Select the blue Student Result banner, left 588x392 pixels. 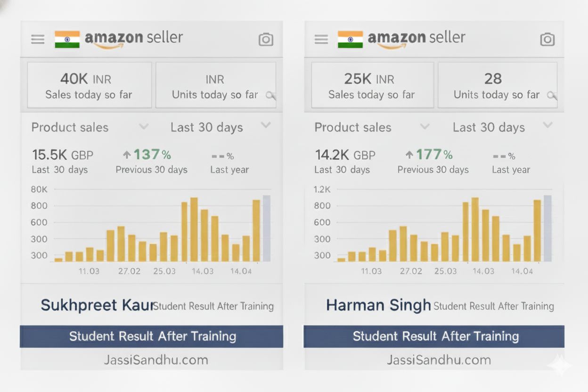pos(152,336)
